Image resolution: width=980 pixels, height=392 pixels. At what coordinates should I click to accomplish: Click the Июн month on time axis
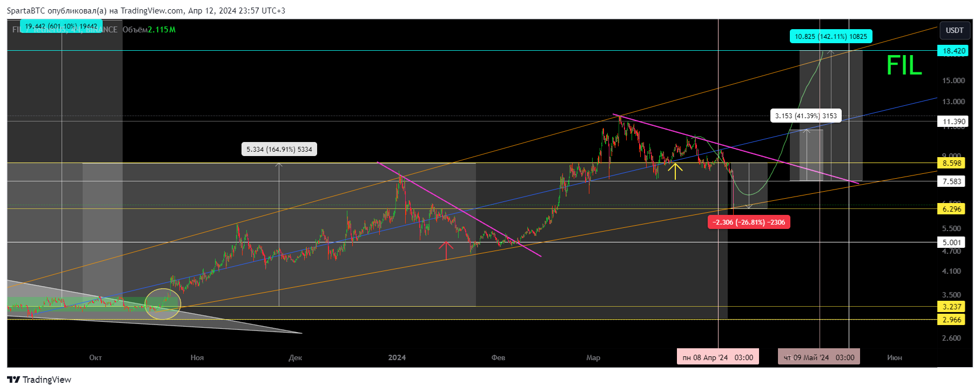tap(894, 357)
